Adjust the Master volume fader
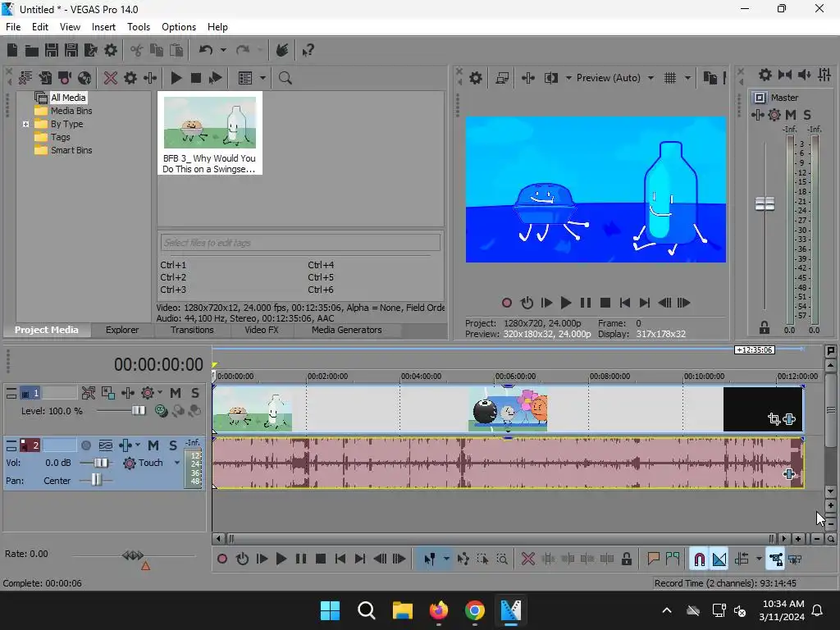 (x=765, y=203)
